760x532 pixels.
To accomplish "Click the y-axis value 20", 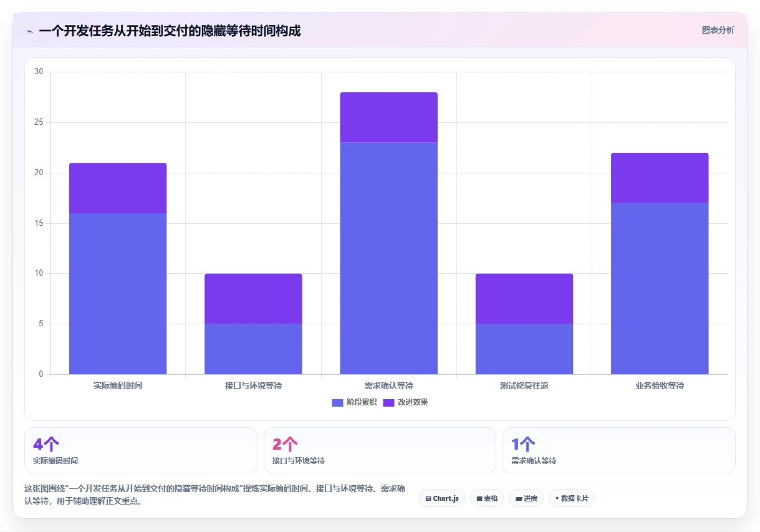I will click(x=39, y=173).
